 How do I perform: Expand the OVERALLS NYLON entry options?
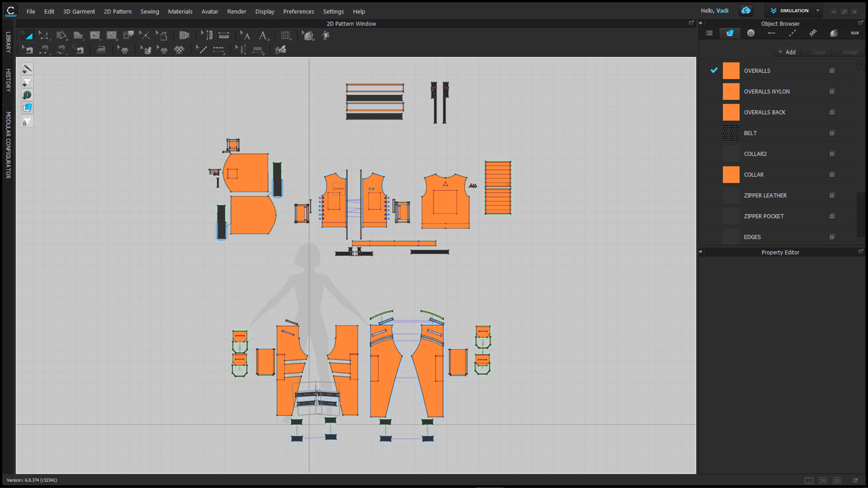pyautogui.click(x=832, y=92)
